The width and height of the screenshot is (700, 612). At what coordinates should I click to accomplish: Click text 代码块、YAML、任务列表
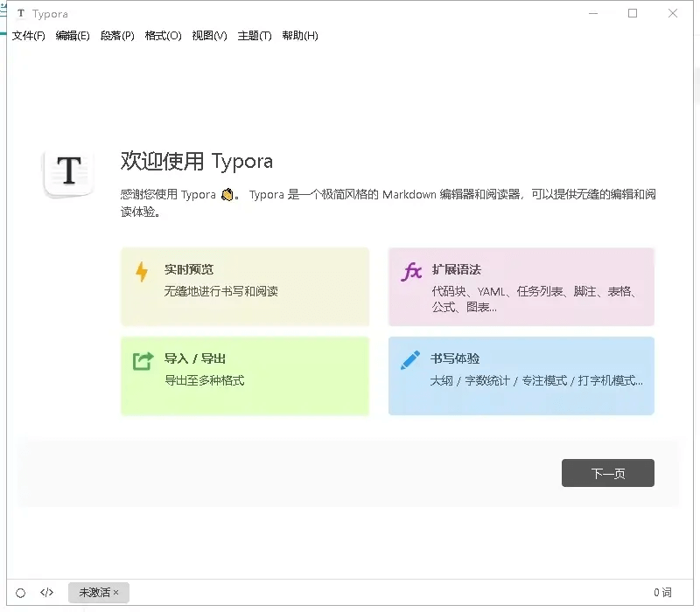pos(497,291)
